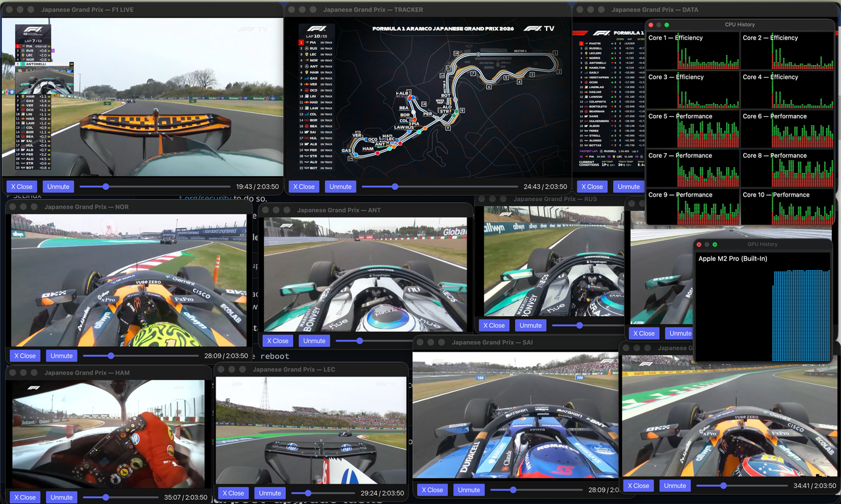Click the '29:24 / 2:03:50' time in LEC window
Viewport: 841px width, 504px height.
click(x=382, y=493)
